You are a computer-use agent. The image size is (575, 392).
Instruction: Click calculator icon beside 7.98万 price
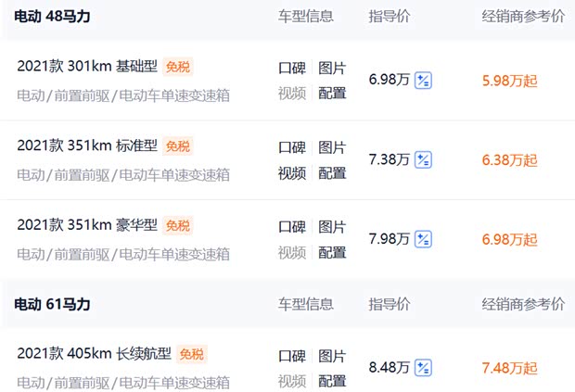[423, 240]
